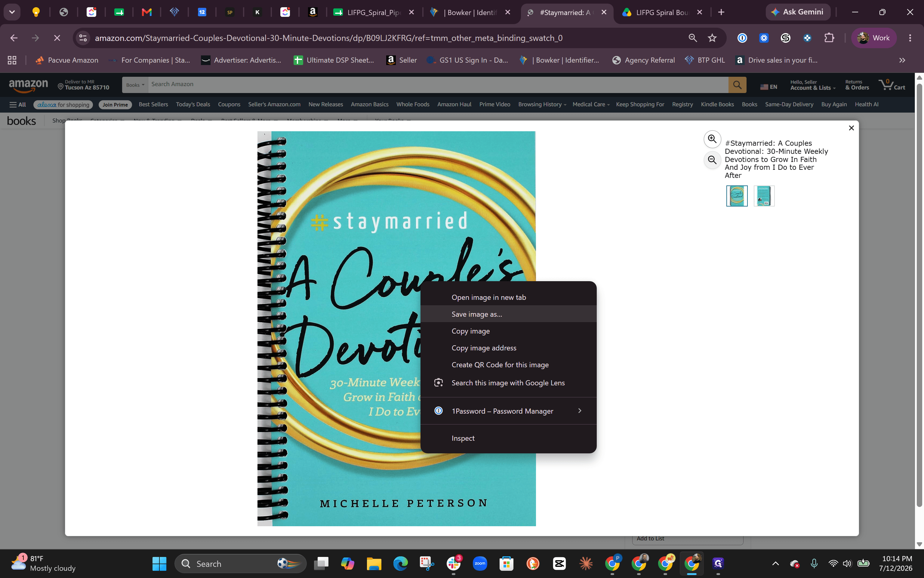Open Health AI link
The height and width of the screenshot is (578, 924).
(x=866, y=104)
